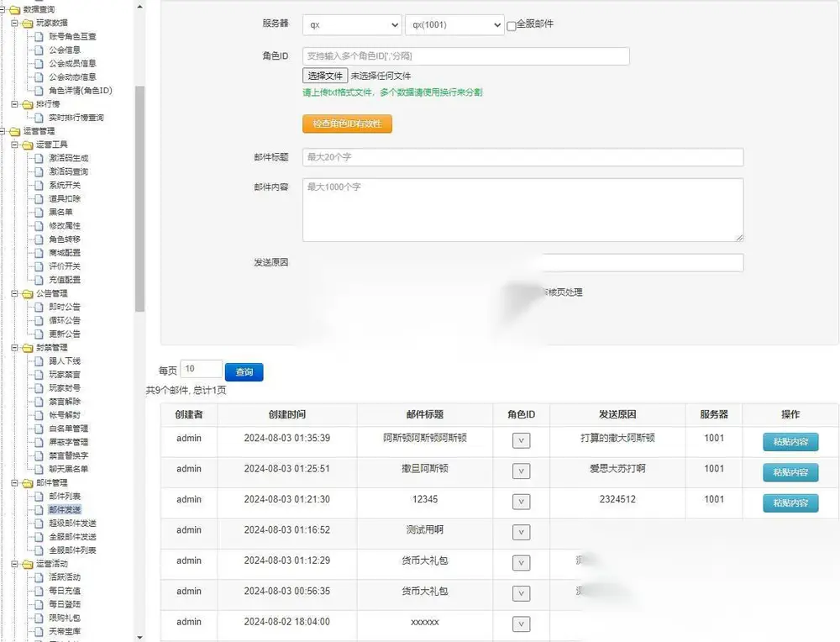Collapse the 封禁管理 tree folder

[15, 347]
